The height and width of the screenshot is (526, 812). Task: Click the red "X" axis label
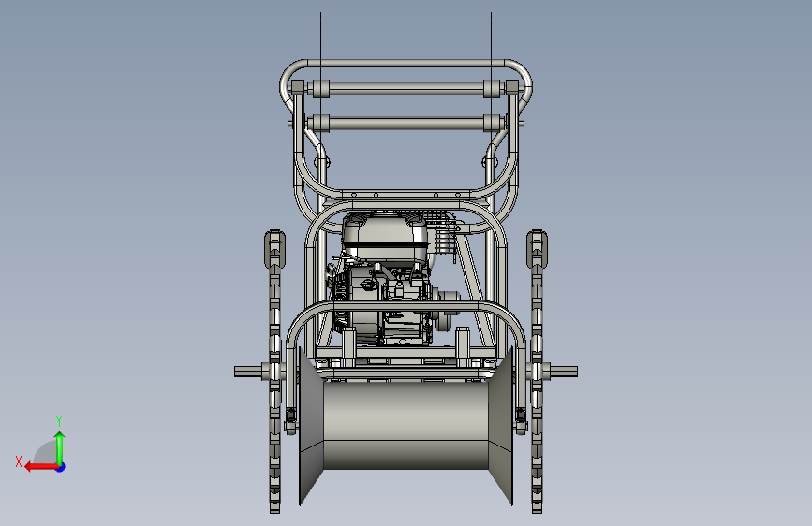[19, 461]
